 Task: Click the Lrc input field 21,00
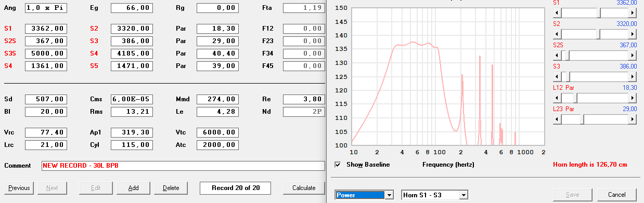pos(46,145)
